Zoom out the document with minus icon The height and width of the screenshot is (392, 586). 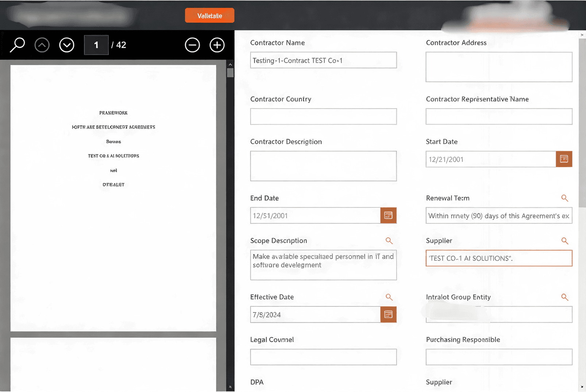192,45
